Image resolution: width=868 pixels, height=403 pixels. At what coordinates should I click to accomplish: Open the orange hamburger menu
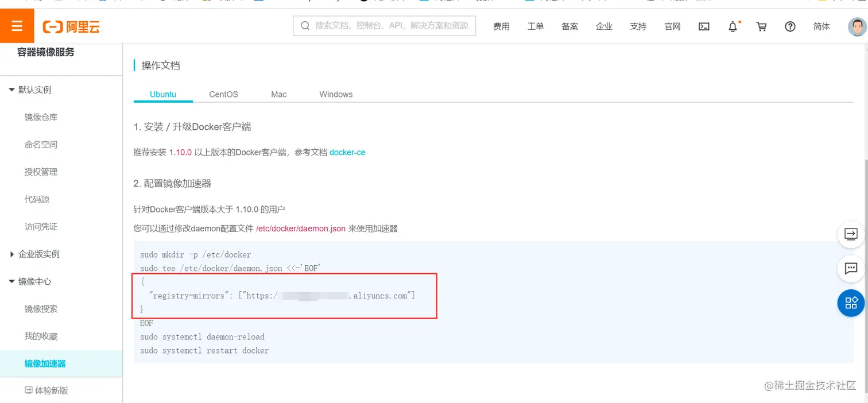pyautogui.click(x=17, y=26)
